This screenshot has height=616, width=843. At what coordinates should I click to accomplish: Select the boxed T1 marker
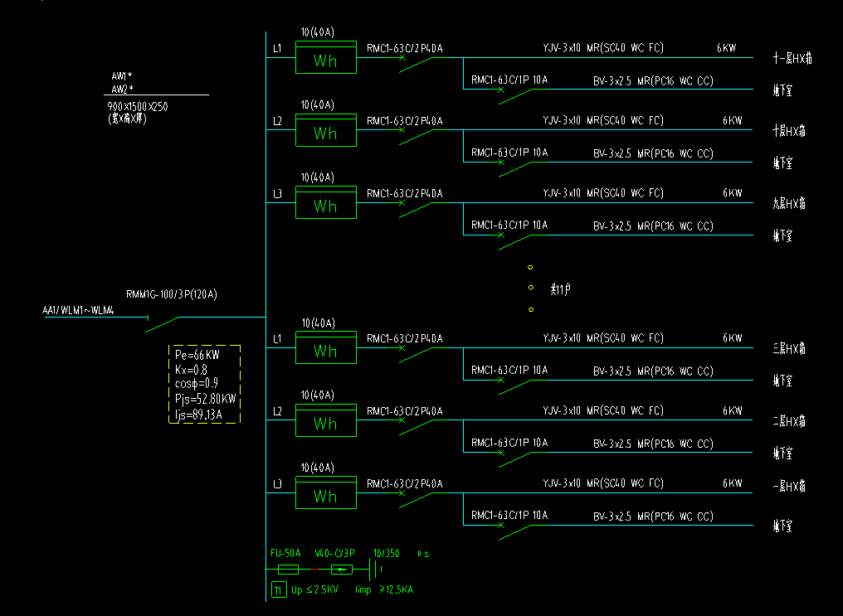(x=279, y=590)
